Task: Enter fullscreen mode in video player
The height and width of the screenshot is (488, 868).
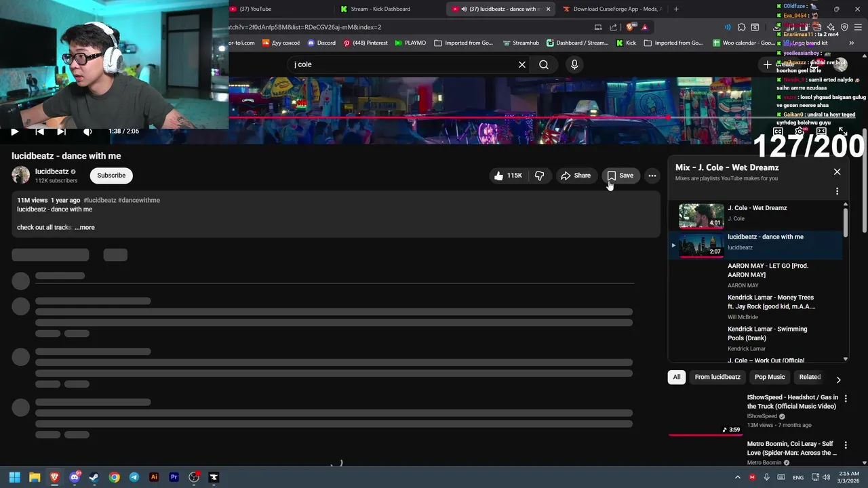Action: pyautogui.click(x=842, y=131)
